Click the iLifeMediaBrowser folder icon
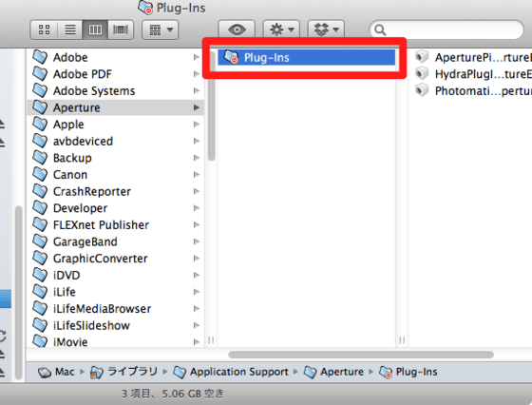Image resolution: width=532 pixels, height=405 pixels. [40, 308]
